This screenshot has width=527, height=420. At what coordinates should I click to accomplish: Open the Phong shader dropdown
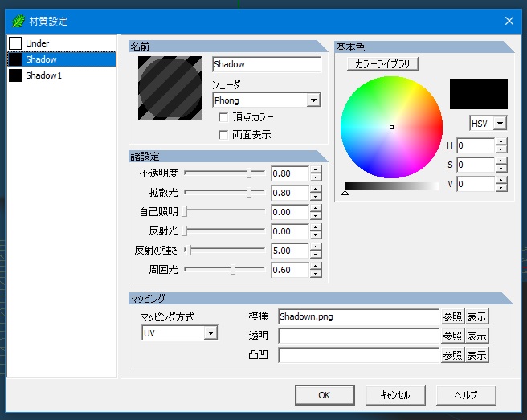(267, 100)
